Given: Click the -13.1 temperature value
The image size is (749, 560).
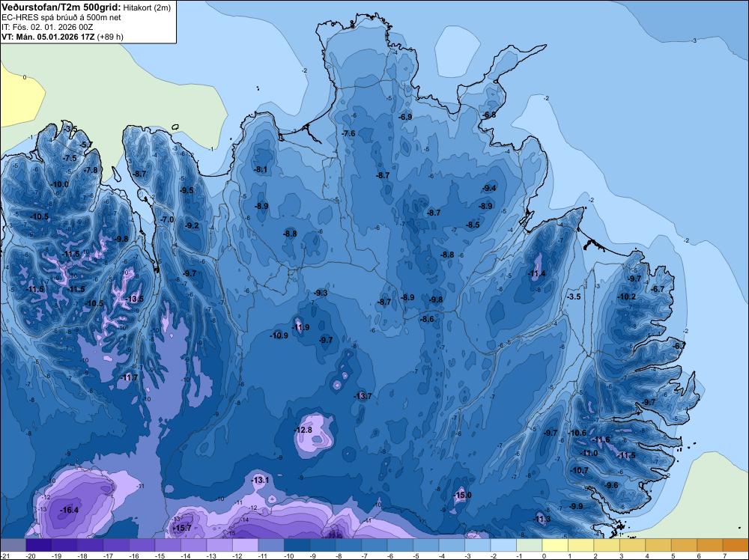Looking at the screenshot, I should click(261, 481).
